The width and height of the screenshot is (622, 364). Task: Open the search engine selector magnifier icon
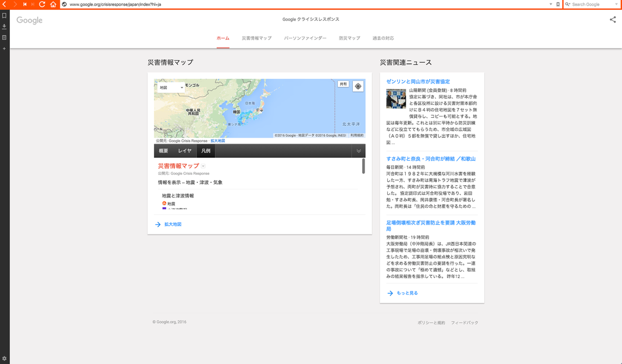[567, 5]
